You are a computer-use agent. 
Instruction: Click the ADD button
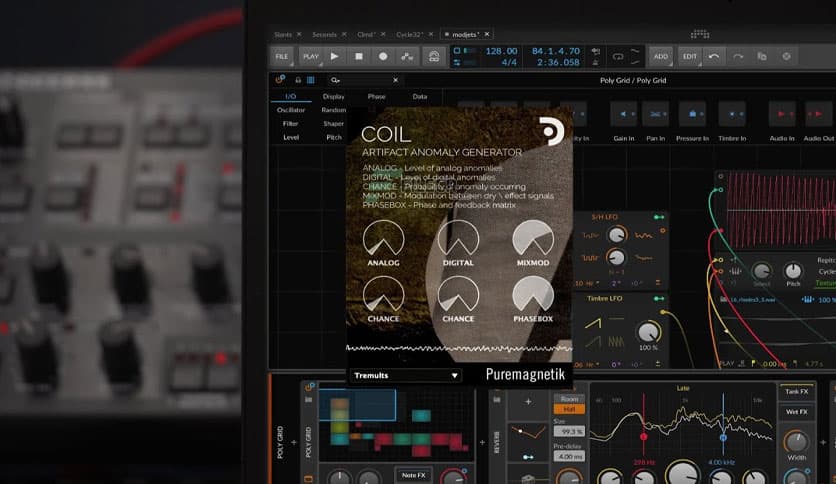[x=661, y=57]
